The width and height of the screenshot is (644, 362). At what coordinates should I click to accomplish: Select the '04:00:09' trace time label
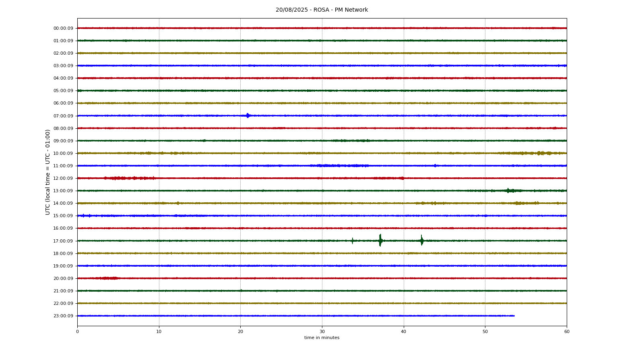tap(63, 78)
